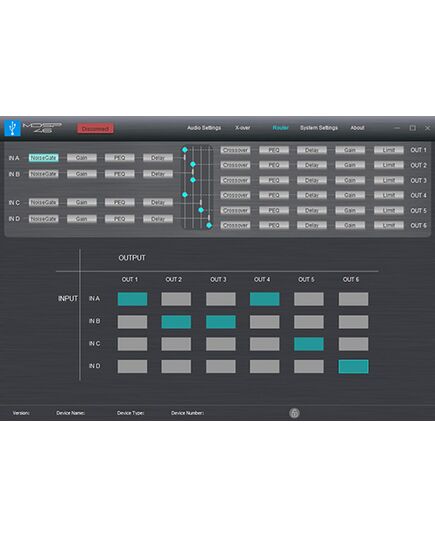Click the routing node for OUT 6
This screenshot has width=435, height=537.
pos(209,225)
